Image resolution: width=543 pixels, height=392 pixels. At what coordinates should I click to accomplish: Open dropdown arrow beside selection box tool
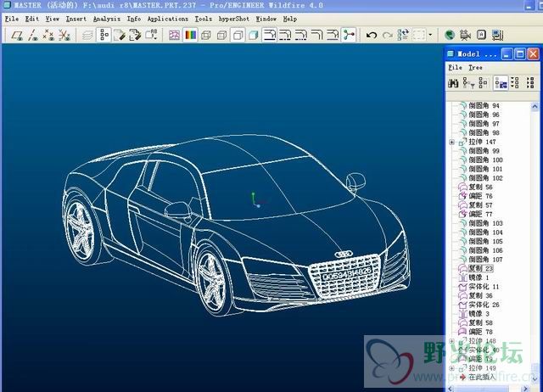point(430,35)
